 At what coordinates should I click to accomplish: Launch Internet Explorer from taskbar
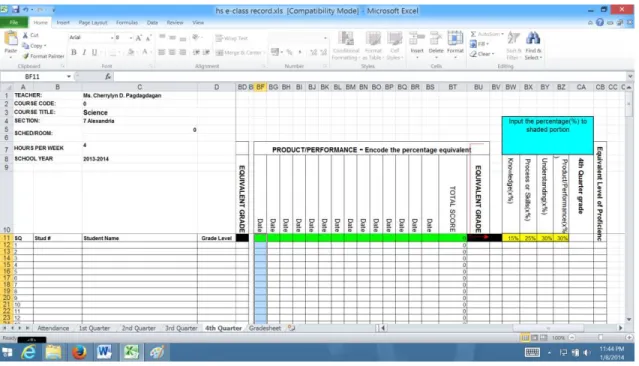coord(28,352)
